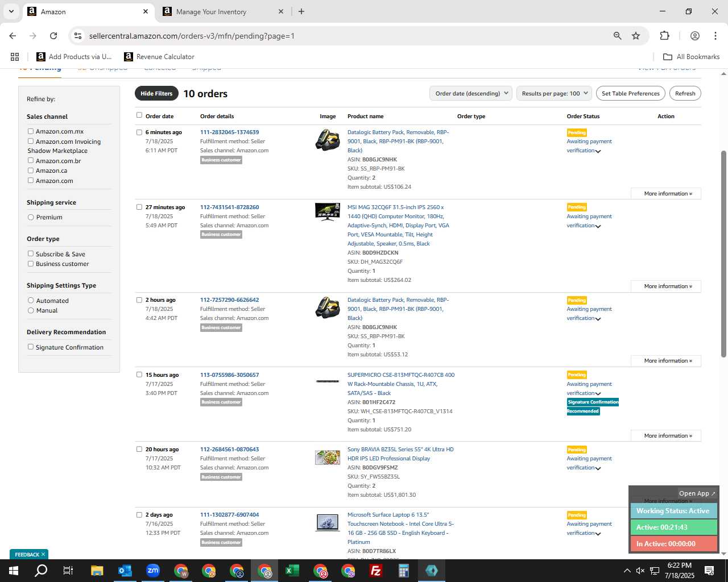Open the Extensions puzzle icon

coord(664,36)
